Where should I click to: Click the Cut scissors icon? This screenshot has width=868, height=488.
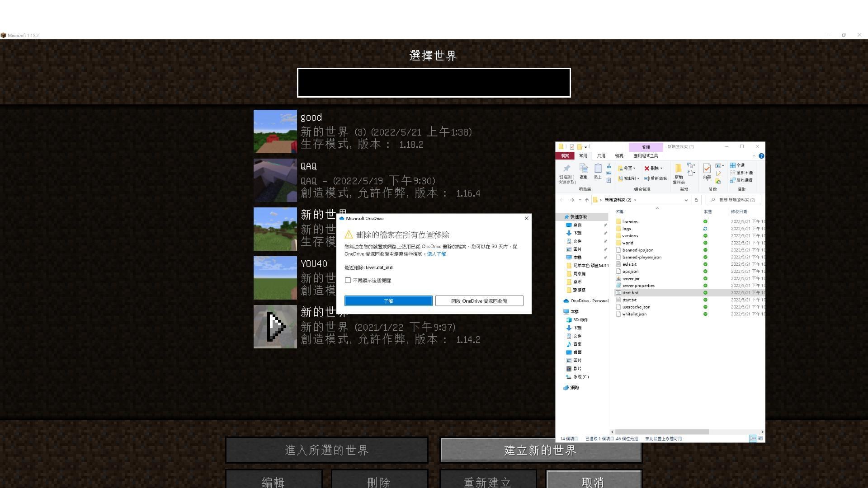coord(609,166)
